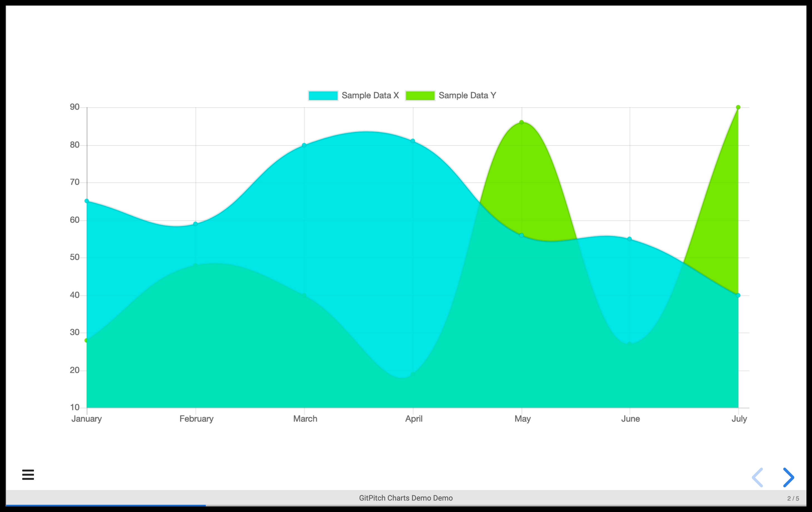Viewport: 812px width, 512px height.
Task: Toggle Sample Data X legend swatch
Action: point(323,95)
